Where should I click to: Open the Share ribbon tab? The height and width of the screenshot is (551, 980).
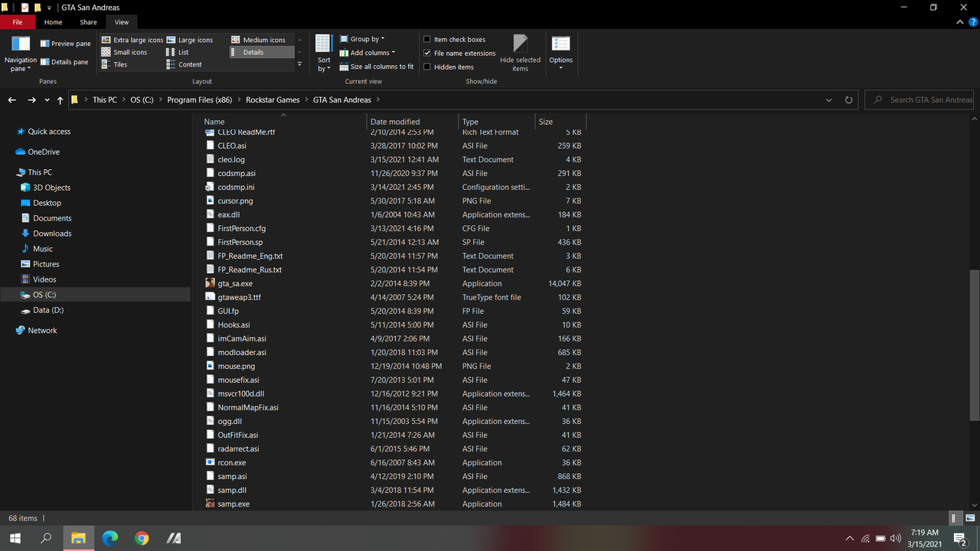click(x=88, y=22)
